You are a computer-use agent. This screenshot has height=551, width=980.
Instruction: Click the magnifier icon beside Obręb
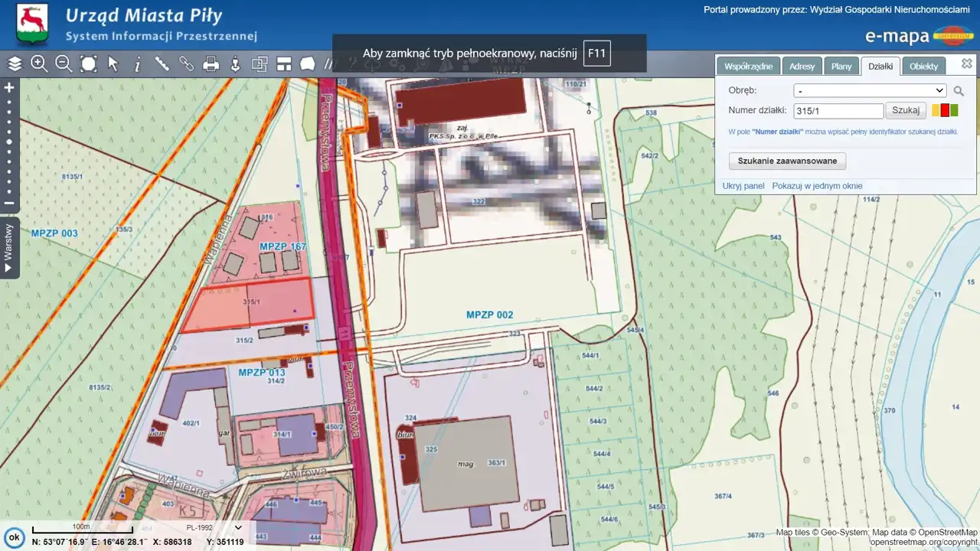point(959,91)
